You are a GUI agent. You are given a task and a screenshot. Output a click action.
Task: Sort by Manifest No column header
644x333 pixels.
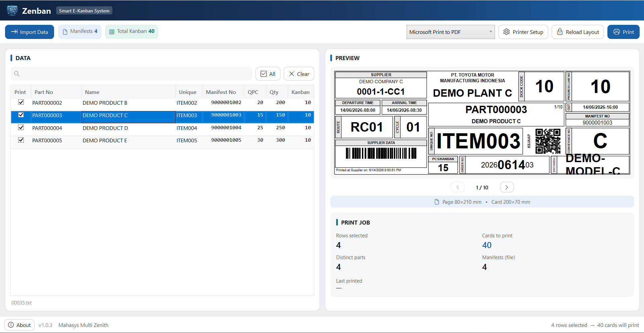click(x=223, y=92)
